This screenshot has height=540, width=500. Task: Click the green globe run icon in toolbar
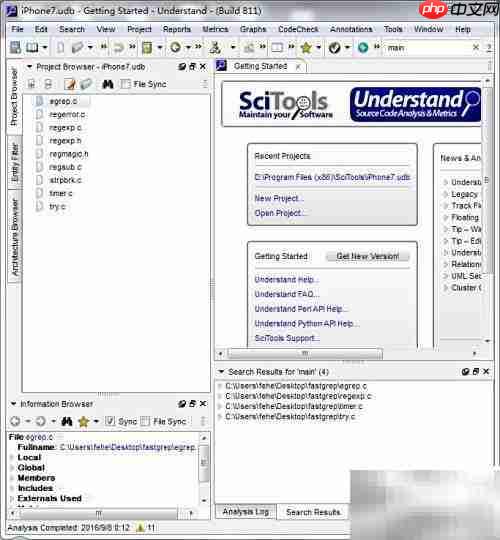pos(363,48)
